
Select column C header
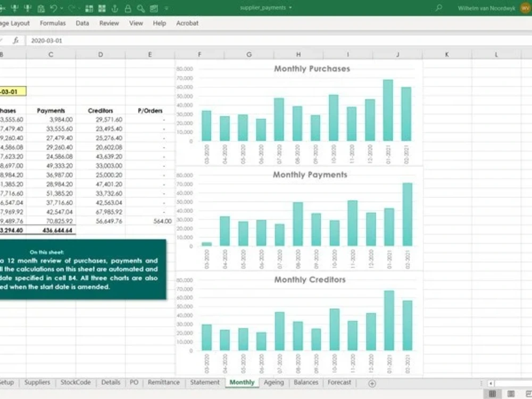(x=51, y=54)
